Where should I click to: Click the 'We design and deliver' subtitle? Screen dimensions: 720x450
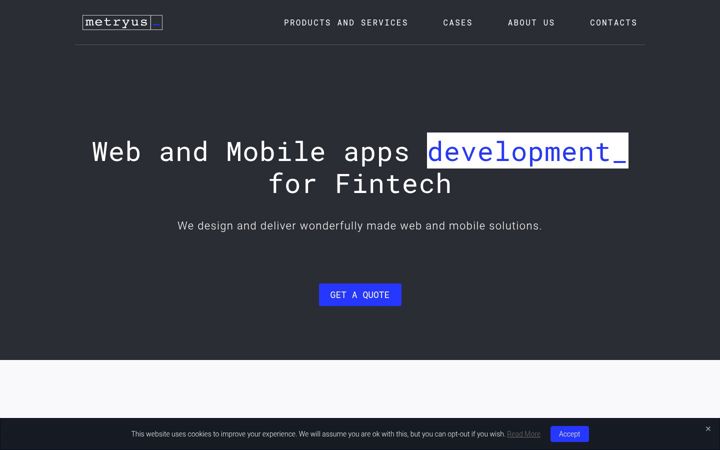point(360,226)
